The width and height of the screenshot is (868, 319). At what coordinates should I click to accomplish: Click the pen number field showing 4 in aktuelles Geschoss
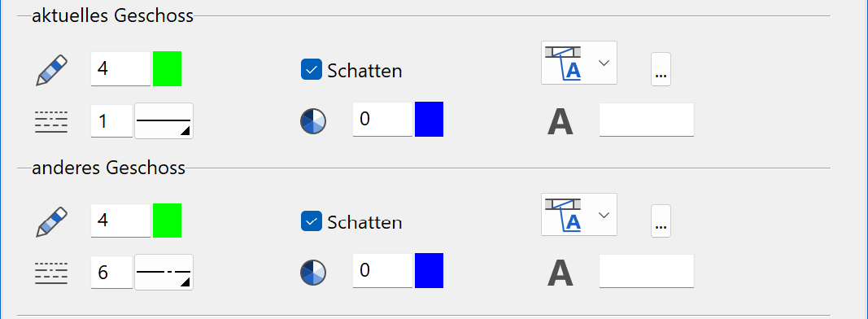[120, 68]
